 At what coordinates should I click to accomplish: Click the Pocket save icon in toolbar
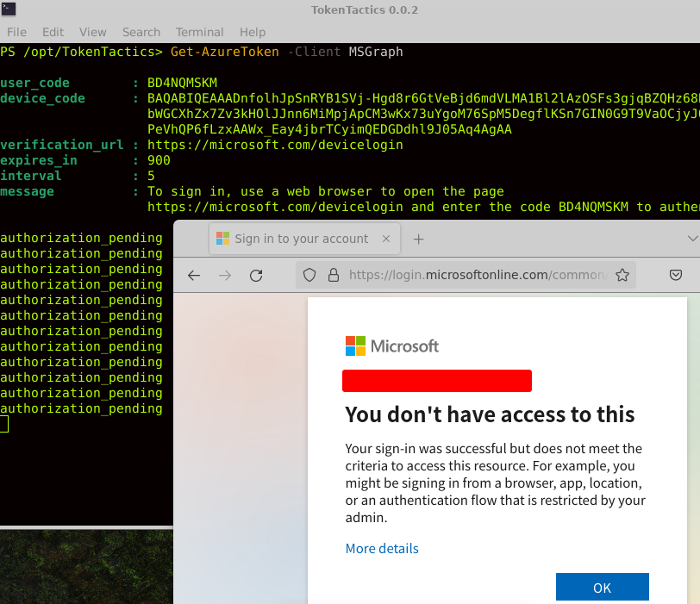[676, 275]
